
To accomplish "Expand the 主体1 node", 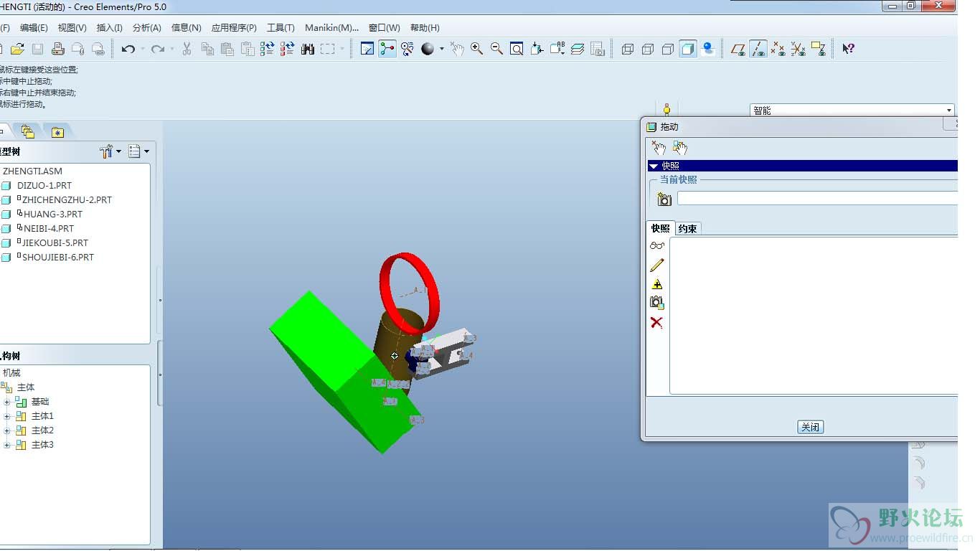I will point(7,416).
